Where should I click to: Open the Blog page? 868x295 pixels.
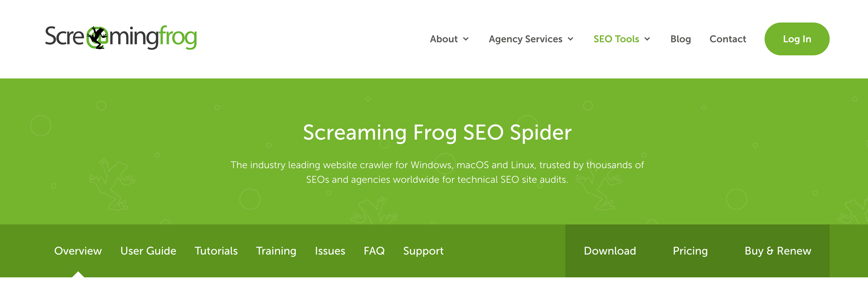(x=680, y=39)
